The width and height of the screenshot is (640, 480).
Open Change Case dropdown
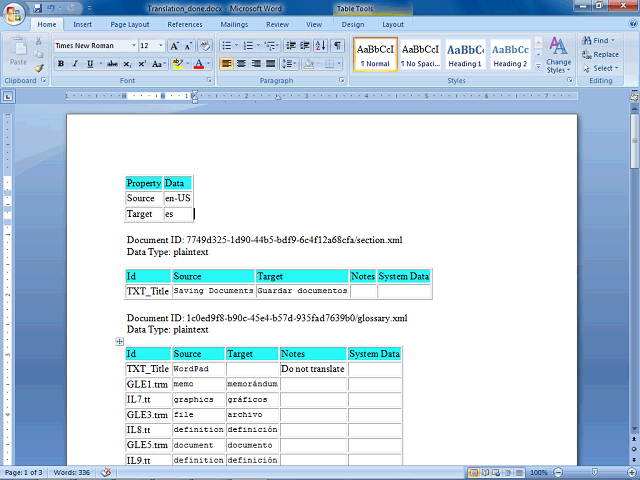pyautogui.click(x=159, y=64)
